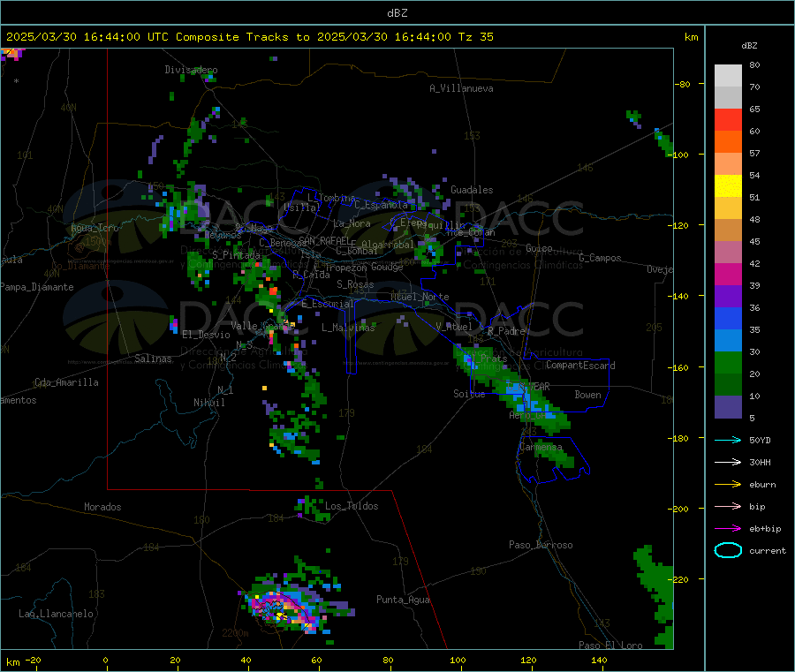This screenshot has height=672, width=795.
Task: Click the 35 dBZ blue legend swatch
Action: pyautogui.click(x=728, y=318)
